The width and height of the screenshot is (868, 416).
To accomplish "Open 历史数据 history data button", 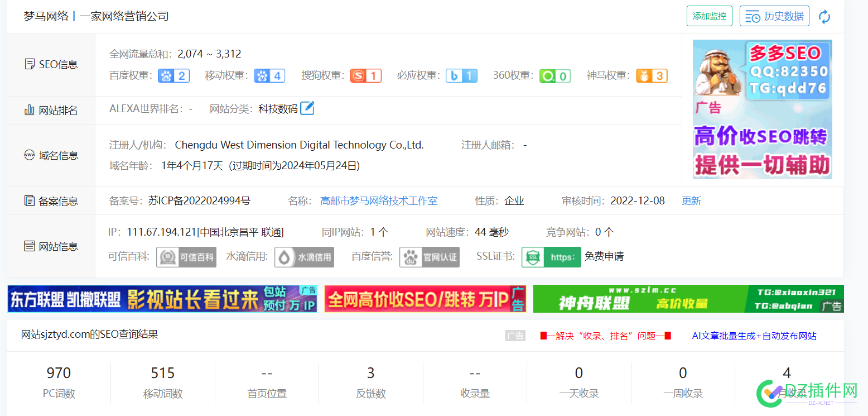I will [x=774, y=16].
